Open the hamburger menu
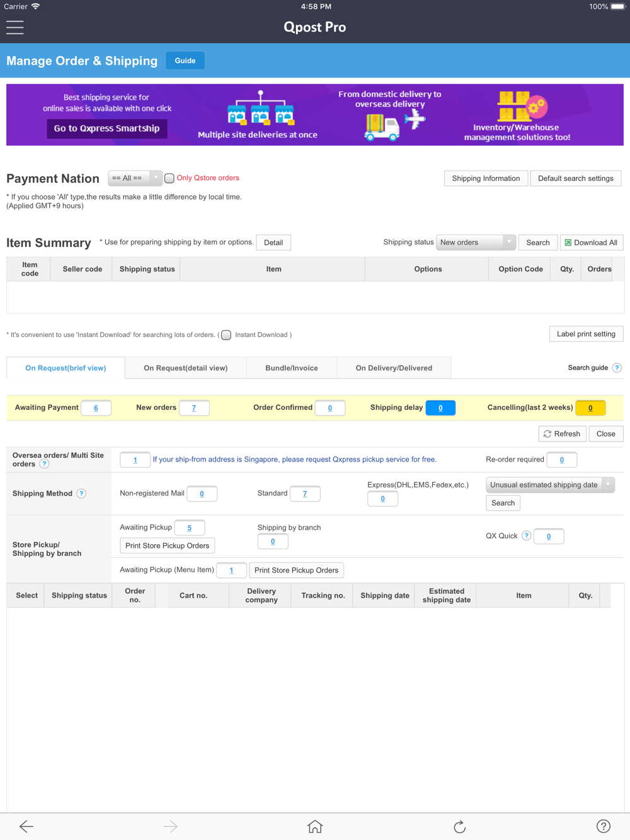This screenshot has height=840, width=630. [15, 27]
